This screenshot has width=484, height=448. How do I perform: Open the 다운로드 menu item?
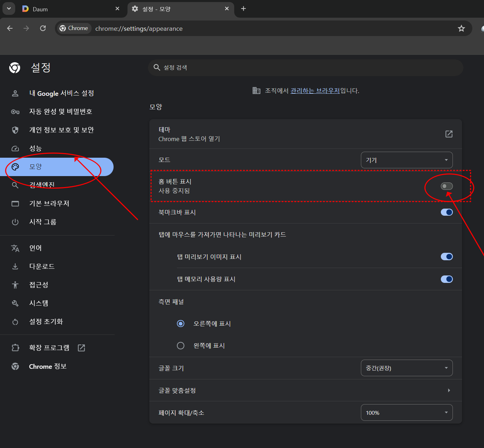(57, 267)
